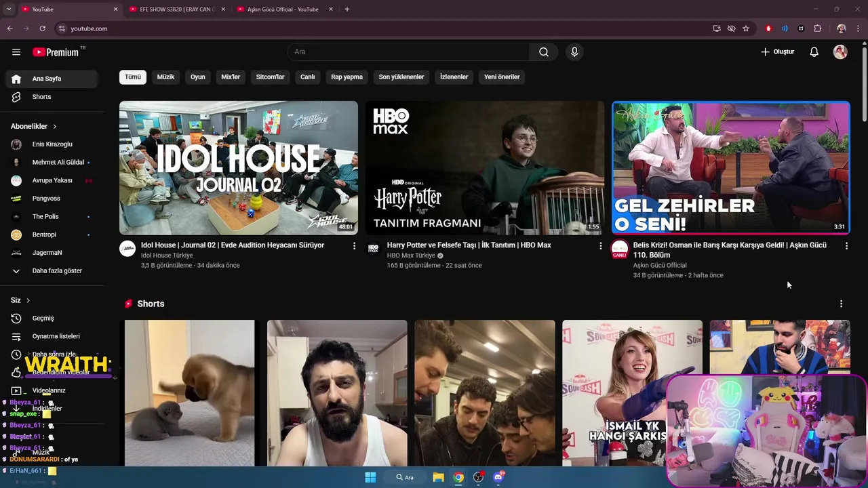Open Chrome three-dot menu
868x488 pixels.
[859, 28]
